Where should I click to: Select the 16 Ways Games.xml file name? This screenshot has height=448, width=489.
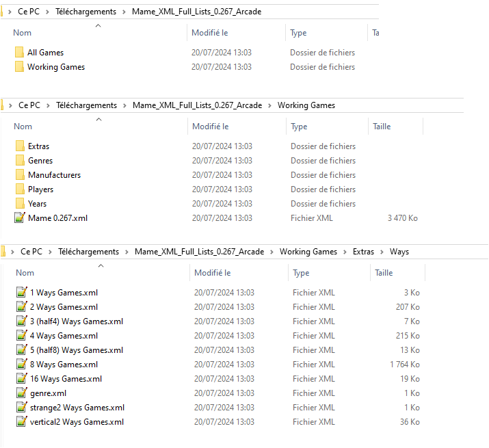(x=66, y=379)
